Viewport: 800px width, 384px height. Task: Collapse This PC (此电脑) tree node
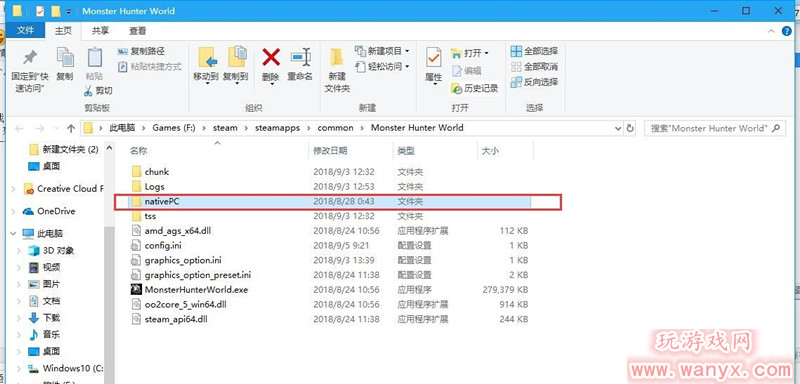point(13,234)
